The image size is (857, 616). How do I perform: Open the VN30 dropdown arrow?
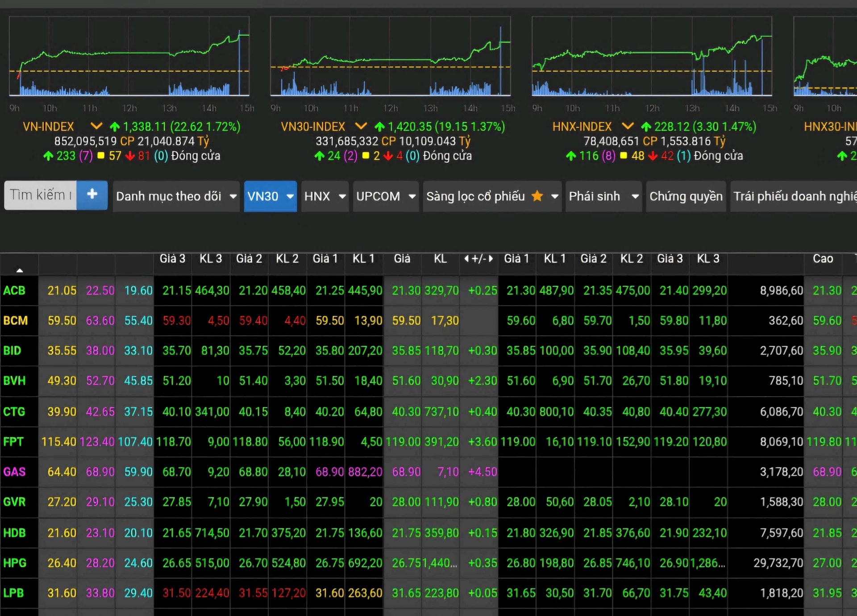click(290, 196)
